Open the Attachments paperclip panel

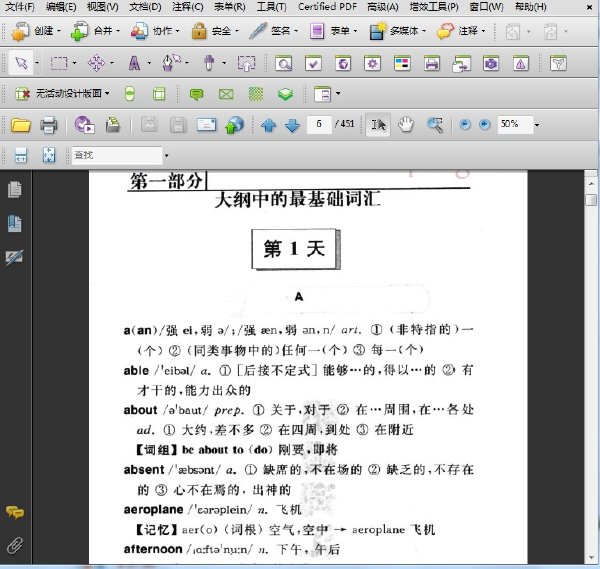[15, 546]
